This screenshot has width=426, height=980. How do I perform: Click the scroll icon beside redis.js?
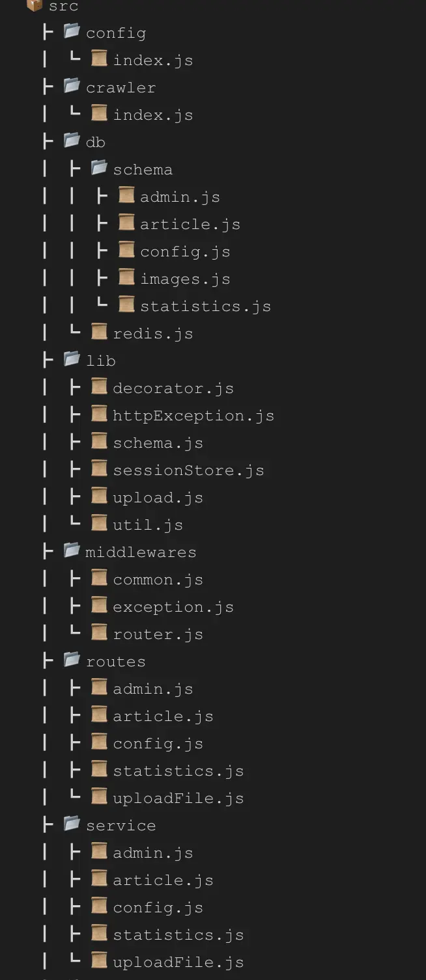pos(99,332)
